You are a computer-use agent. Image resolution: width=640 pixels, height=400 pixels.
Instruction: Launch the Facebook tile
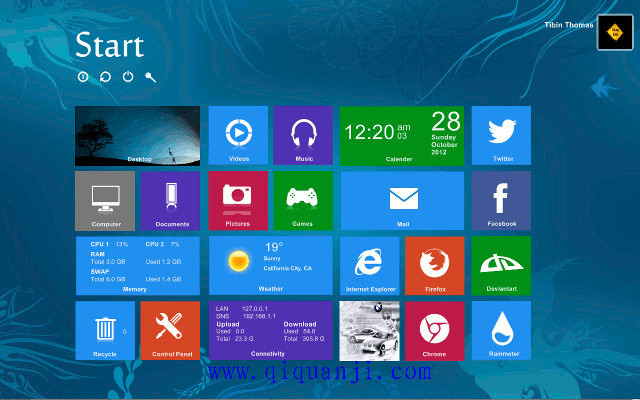[501, 200]
